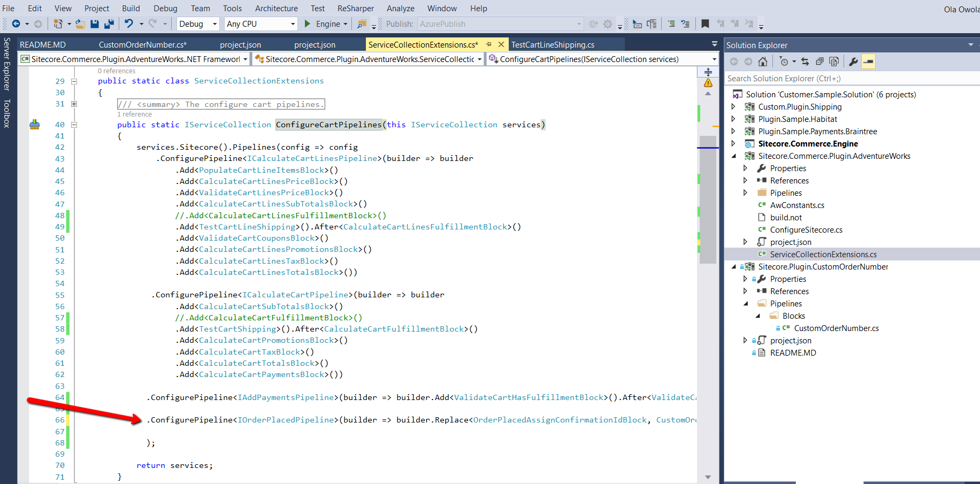
Task: Click the quick actions icon beside line 40
Action: [x=35, y=125]
